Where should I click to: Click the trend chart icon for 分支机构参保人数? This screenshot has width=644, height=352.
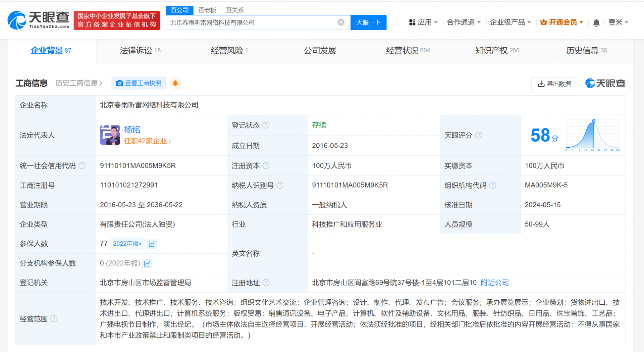click(147, 263)
